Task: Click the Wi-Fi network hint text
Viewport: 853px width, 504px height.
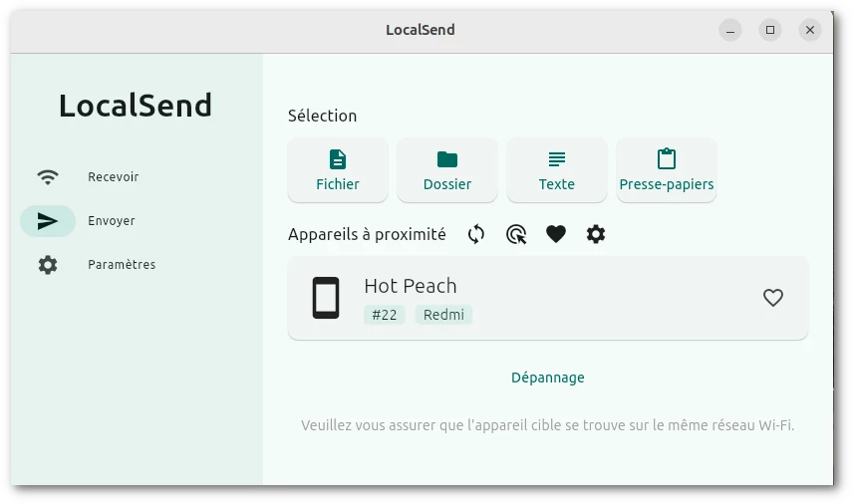Action: click(548, 425)
